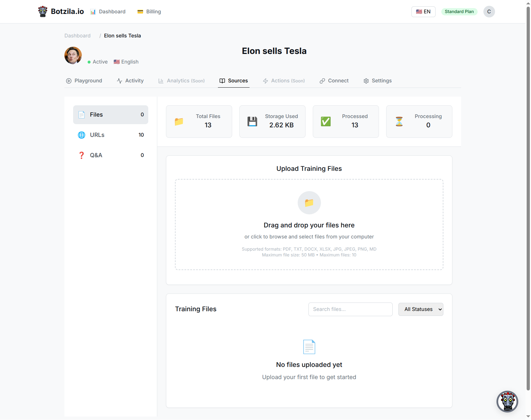Viewport: 531px width, 420px height.
Task: Click the Standard Plan badge
Action: [x=459, y=12]
